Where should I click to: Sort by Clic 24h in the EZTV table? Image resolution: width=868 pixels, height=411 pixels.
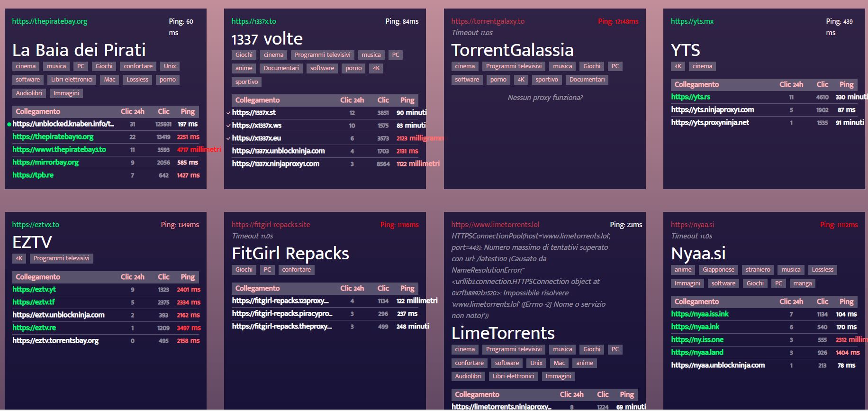click(132, 277)
